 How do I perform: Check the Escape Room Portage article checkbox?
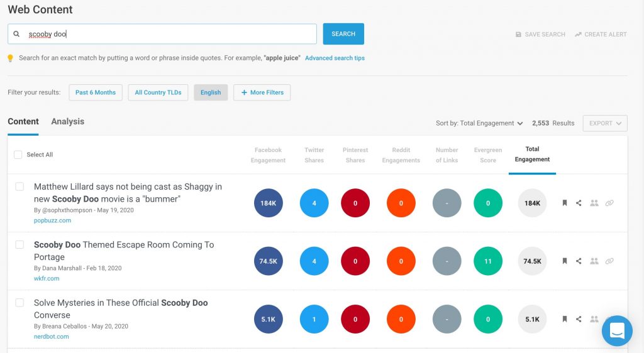click(x=19, y=245)
